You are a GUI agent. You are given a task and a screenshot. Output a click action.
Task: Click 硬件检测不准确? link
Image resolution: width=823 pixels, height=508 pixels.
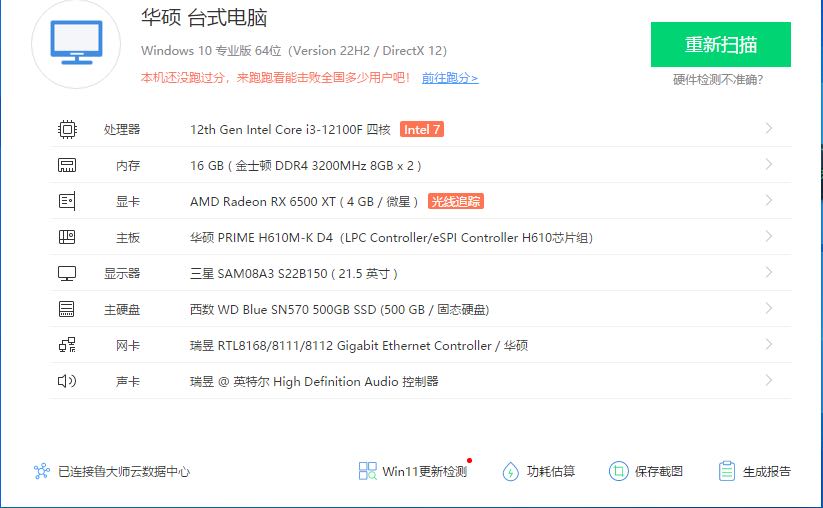pyautogui.click(x=718, y=80)
